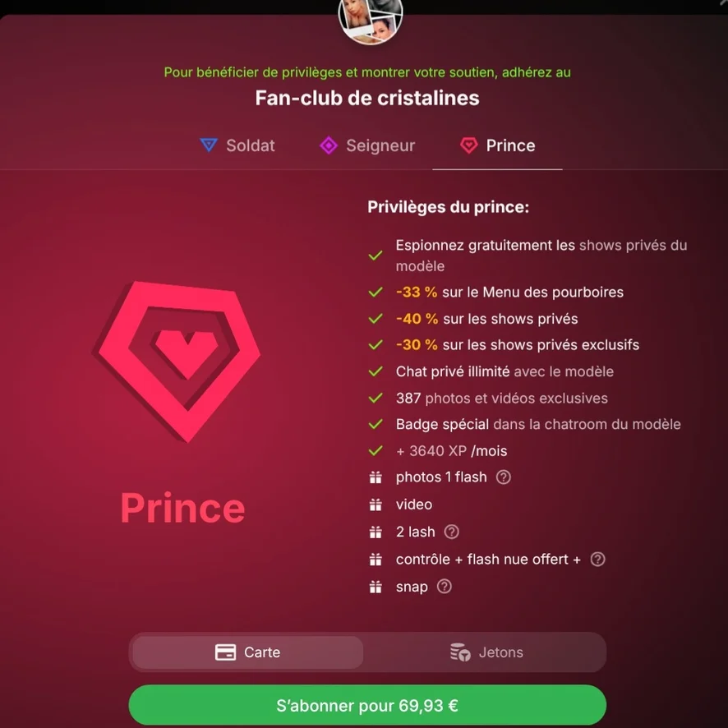Select the Prince tier tab

[x=497, y=145]
